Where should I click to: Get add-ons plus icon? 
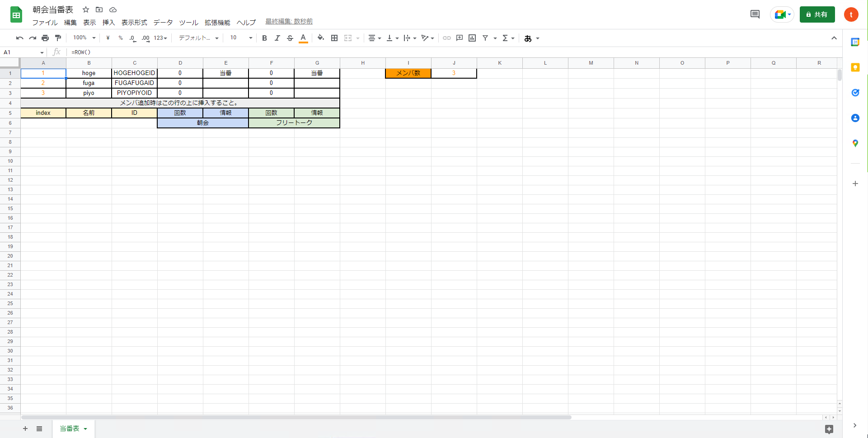855,184
